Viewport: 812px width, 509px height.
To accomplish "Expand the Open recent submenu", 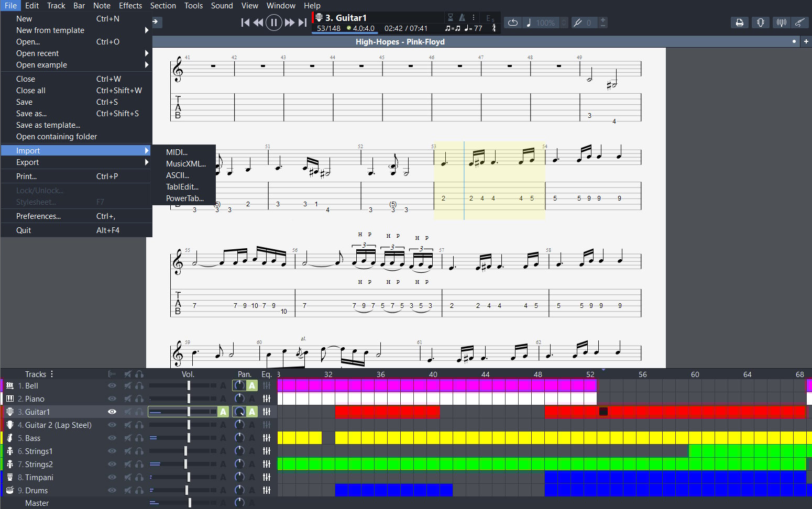I will pos(147,53).
